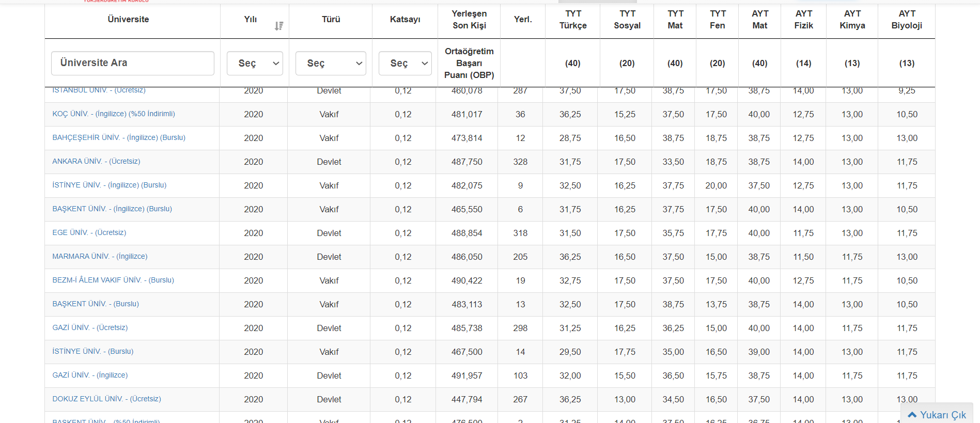Click the Yukarı Çık button
980x423 pixels.
click(937, 414)
